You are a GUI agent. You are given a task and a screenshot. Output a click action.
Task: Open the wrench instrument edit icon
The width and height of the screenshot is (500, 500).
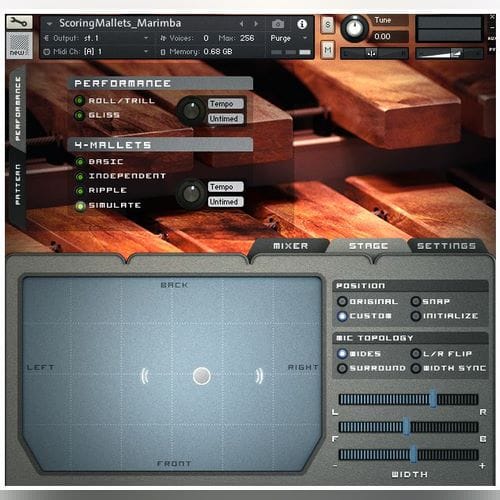pyautogui.click(x=19, y=23)
